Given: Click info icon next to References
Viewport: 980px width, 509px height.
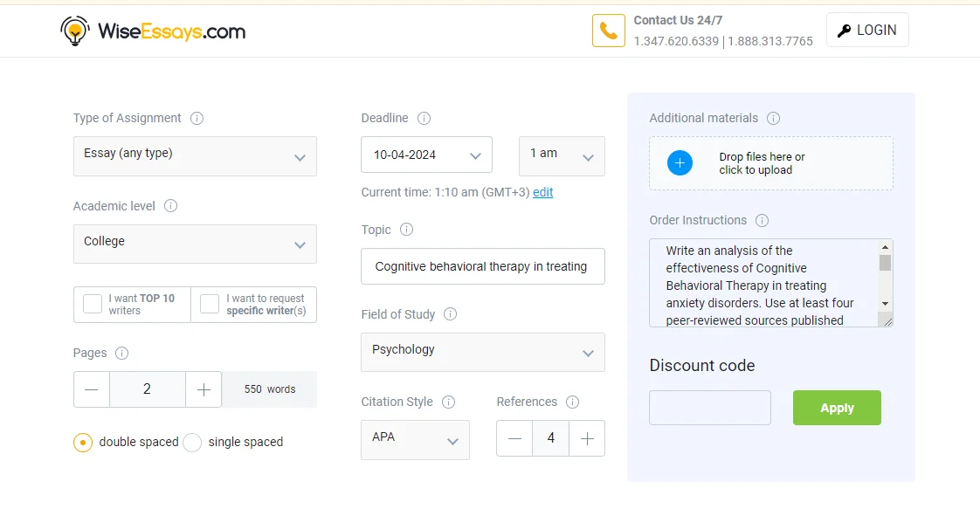Looking at the screenshot, I should click(x=572, y=402).
